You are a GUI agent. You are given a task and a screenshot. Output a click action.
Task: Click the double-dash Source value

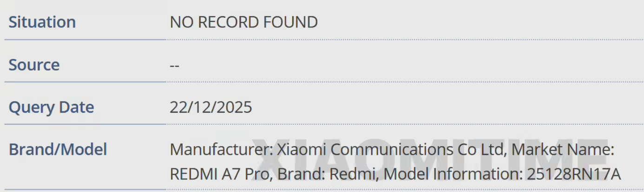tap(174, 65)
